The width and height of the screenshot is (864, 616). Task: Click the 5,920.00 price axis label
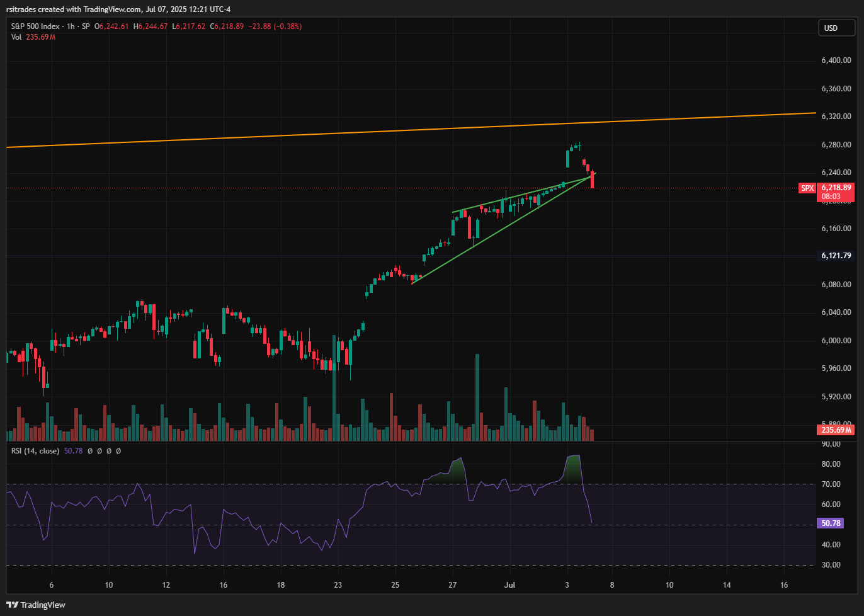(x=836, y=397)
